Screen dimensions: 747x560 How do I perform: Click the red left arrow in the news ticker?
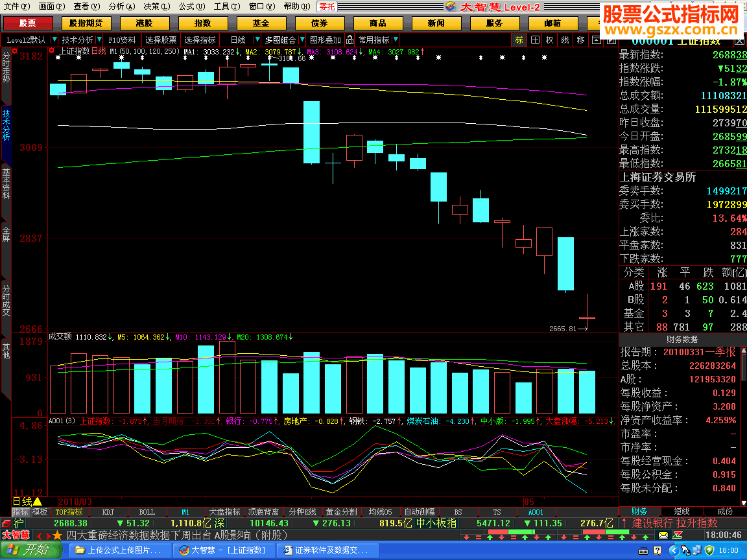39,536
